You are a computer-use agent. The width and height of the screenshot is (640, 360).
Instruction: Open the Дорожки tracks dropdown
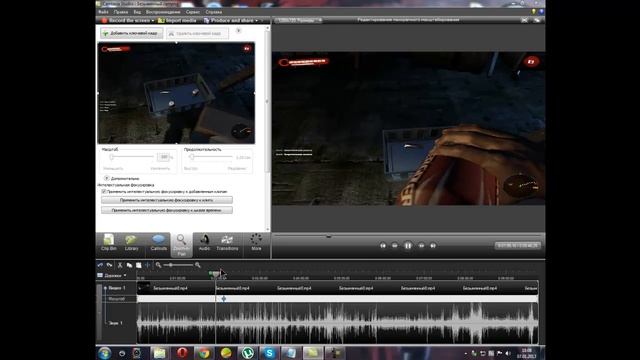coord(112,276)
